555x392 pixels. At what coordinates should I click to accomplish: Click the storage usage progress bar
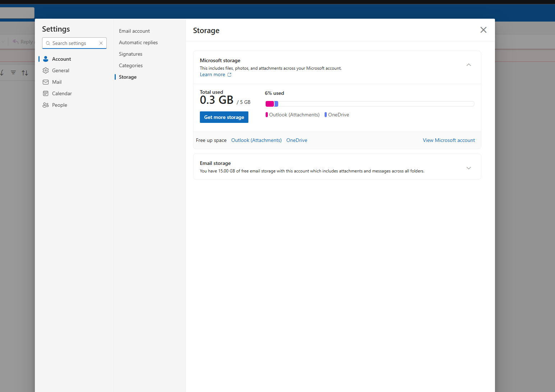[370, 104]
